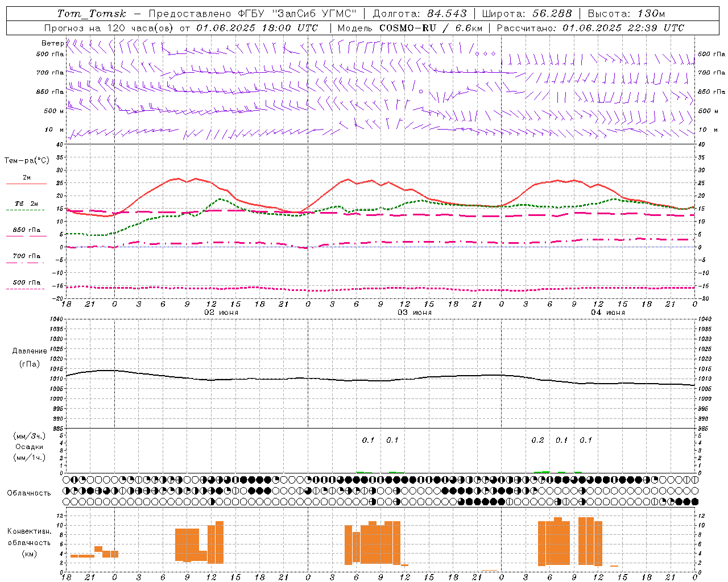Click the Прогноз на 120 часа(ов) text
The width and height of the screenshot is (728, 582).
pyautogui.click(x=109, y=28)
